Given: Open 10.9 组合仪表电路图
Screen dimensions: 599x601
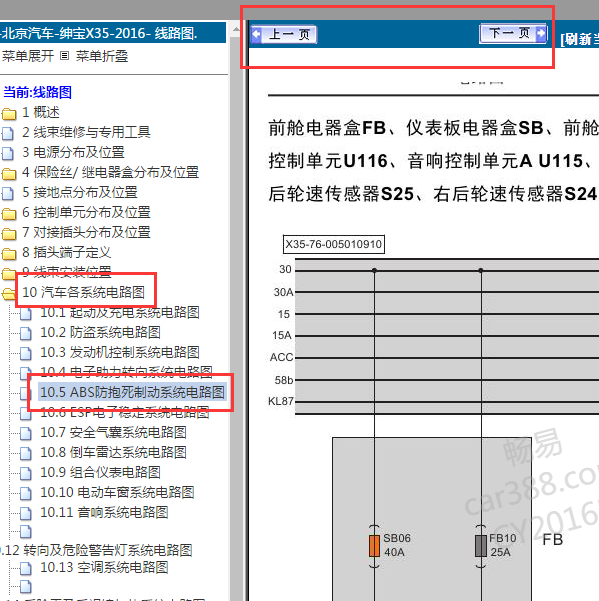Looking at the screenshot, I should pyautogui.click(x=100, y=472).
